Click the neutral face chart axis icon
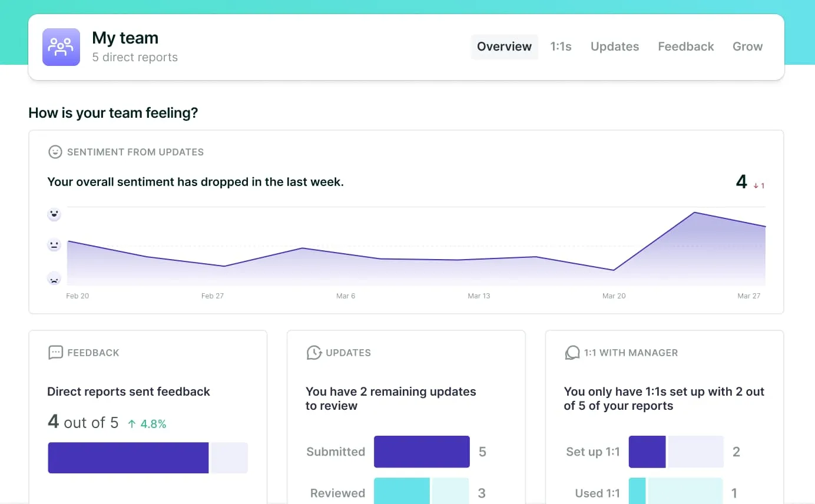This screenshot has width=815, height=504. (x=54, y=245)
